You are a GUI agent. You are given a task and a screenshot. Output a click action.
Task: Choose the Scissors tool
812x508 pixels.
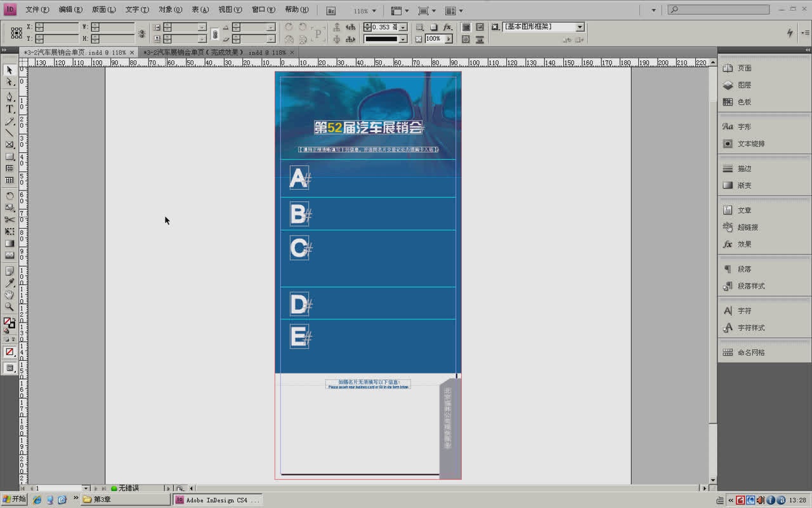(x=10, y=220)
